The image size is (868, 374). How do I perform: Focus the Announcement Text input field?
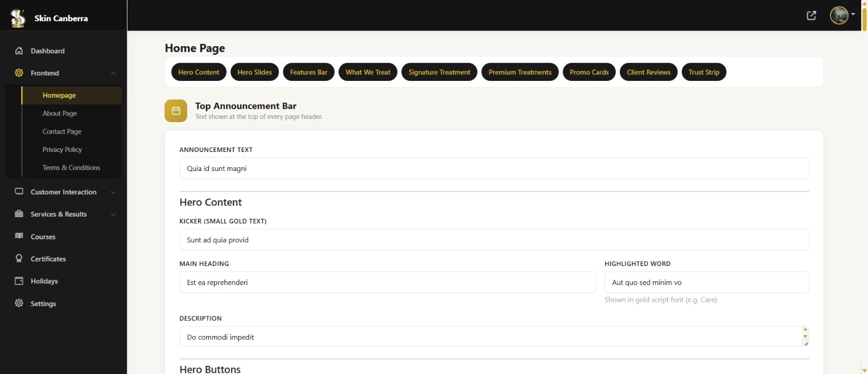point(494,168)
